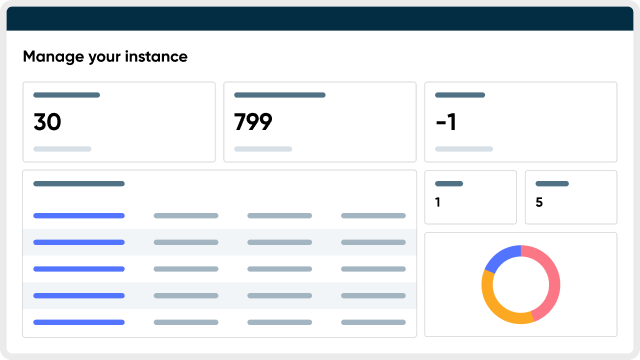Click the blue segment of donut chart
Image resolution: width=640 pixels, height=360 pixels.
pos(501,257)
